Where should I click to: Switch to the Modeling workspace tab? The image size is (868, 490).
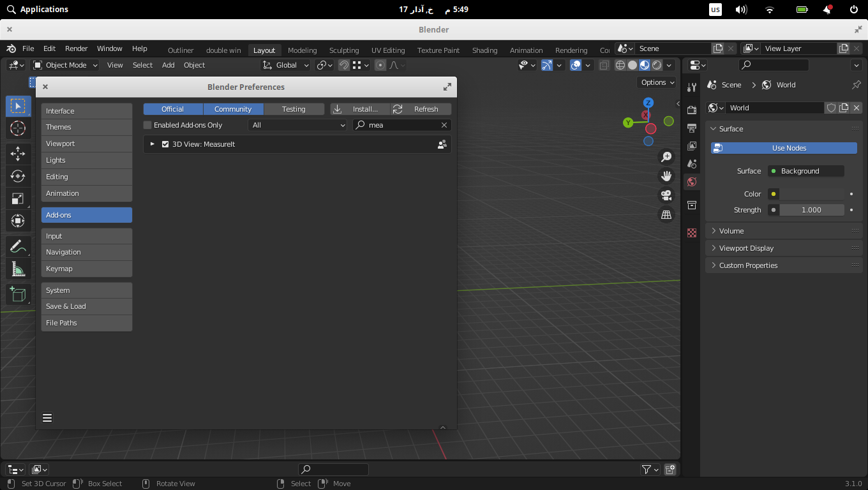(303, 50)
